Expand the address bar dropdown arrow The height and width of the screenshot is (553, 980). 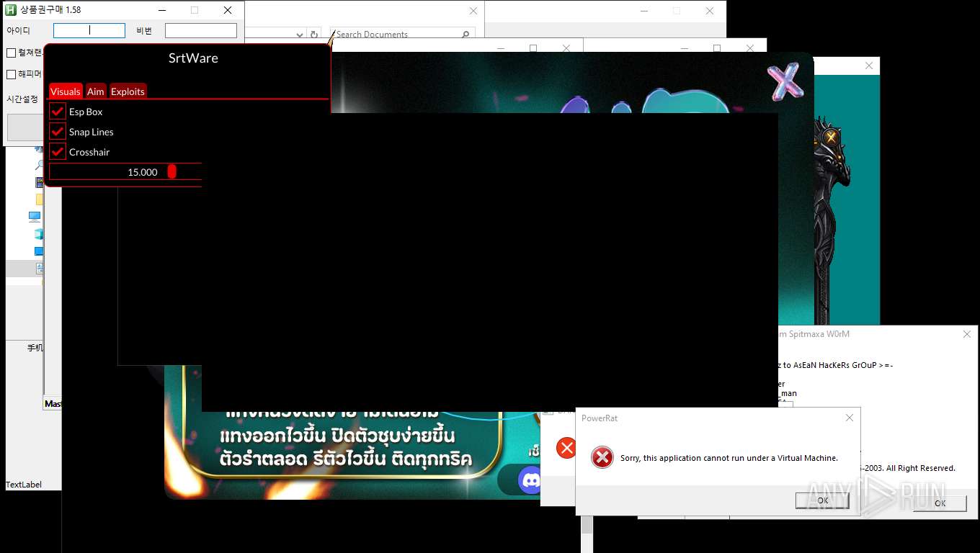pyautogui.click(x=300, y=35)
